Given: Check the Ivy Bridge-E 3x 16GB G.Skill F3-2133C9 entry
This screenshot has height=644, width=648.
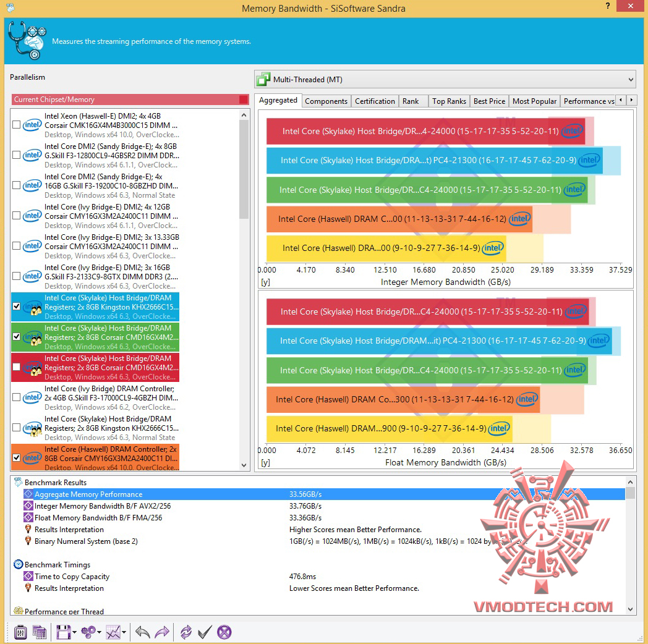Looking at the screenshot, I should click(17, 276).
